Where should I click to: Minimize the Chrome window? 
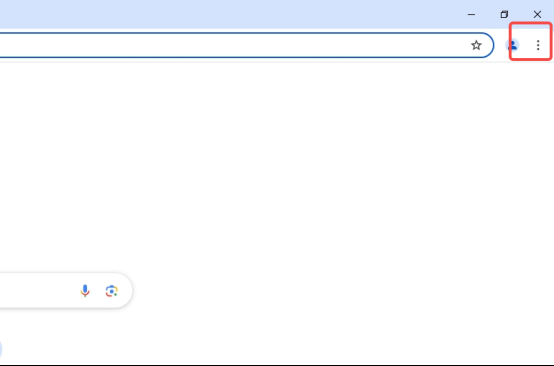tap(471, 14)
